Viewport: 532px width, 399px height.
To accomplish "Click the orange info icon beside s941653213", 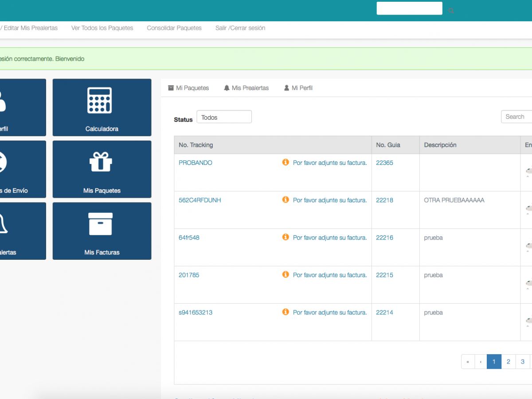I will pyautogui.click(x=286, y=312).
